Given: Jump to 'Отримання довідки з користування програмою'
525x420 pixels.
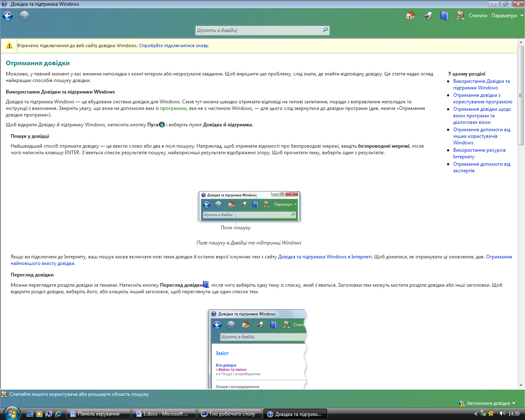Looking at the screenshot, I should (482, 98).
